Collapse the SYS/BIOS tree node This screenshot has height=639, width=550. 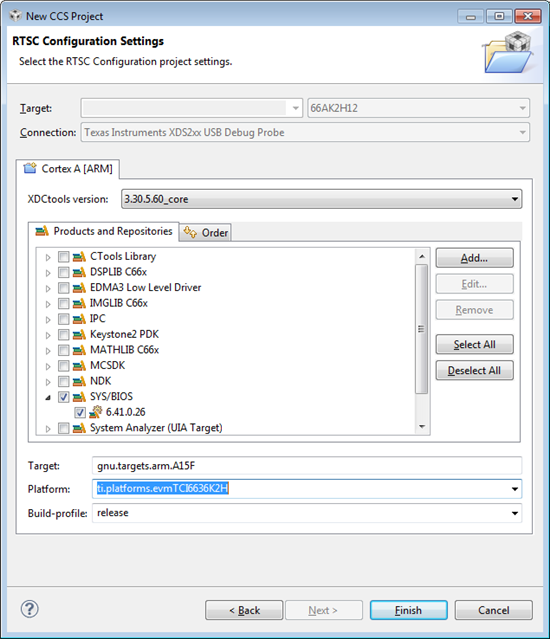point(48,397)
